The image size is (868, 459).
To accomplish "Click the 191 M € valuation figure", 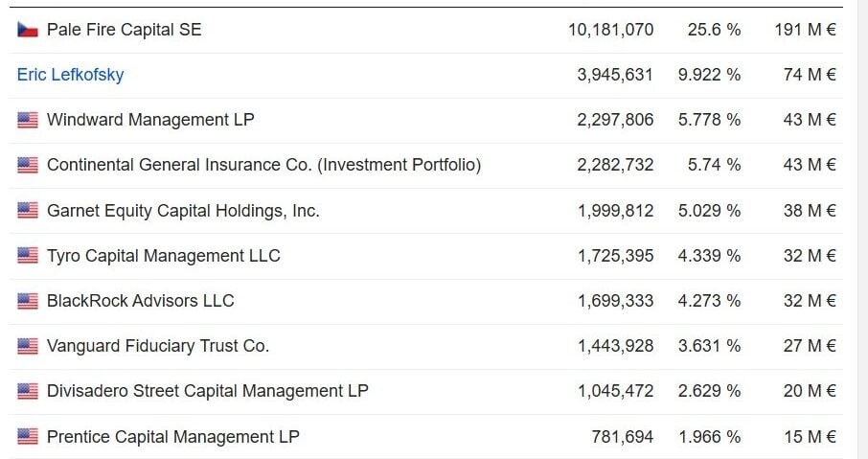I will coord(805,30).
